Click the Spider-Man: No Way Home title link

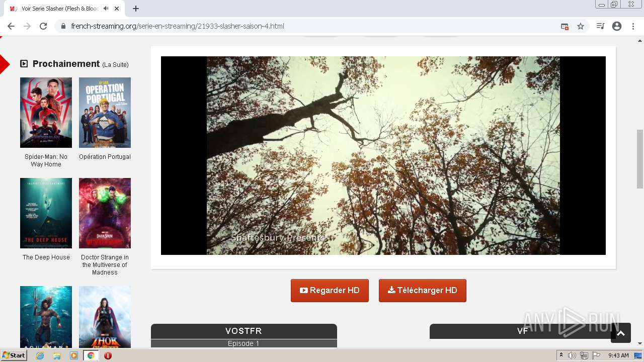(x=46, y=160)
